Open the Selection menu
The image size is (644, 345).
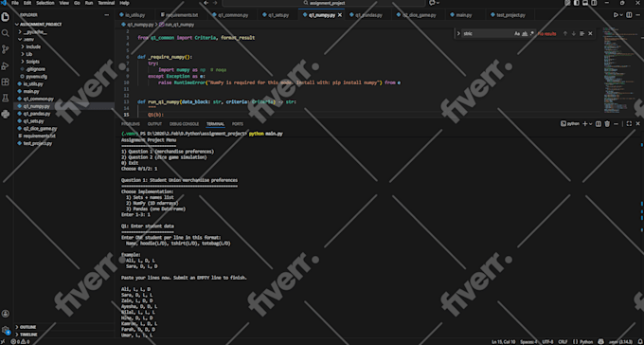(45, 3)
